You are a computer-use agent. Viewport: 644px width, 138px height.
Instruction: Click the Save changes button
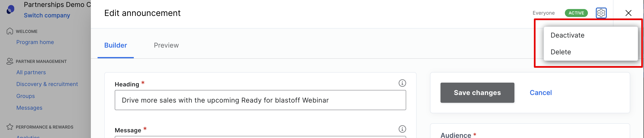477,93
